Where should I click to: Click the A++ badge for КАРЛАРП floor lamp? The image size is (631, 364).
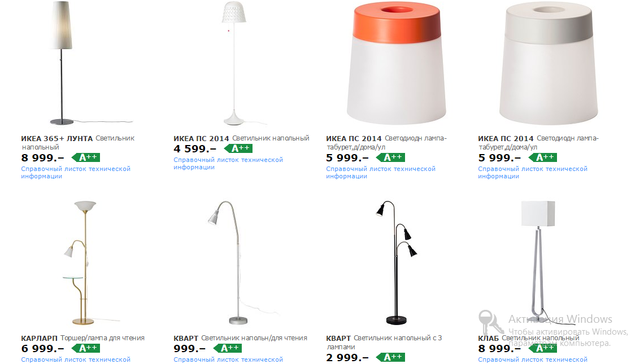[86, 348]
